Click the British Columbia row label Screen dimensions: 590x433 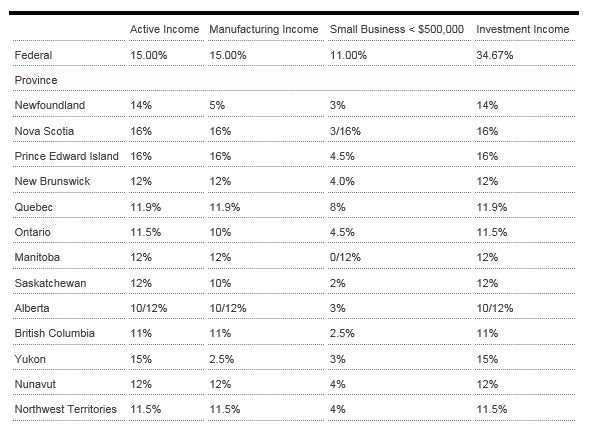pos(55,333)
